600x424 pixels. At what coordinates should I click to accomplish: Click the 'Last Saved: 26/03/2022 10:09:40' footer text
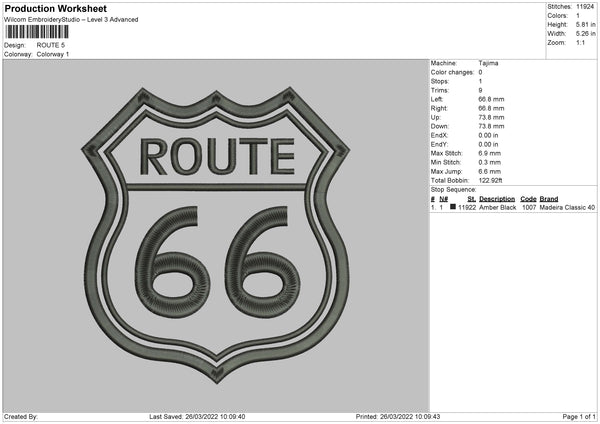coord(197,417)
